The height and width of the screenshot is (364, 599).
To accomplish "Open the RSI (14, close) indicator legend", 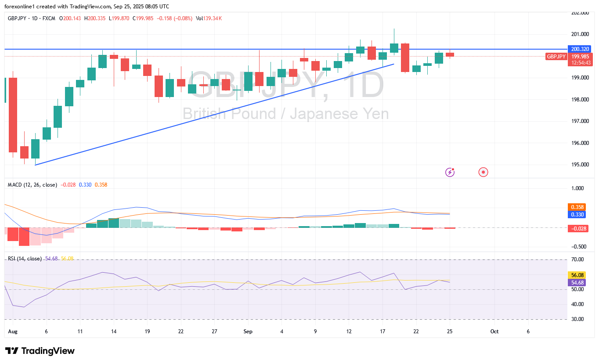I will pos(25,259).
